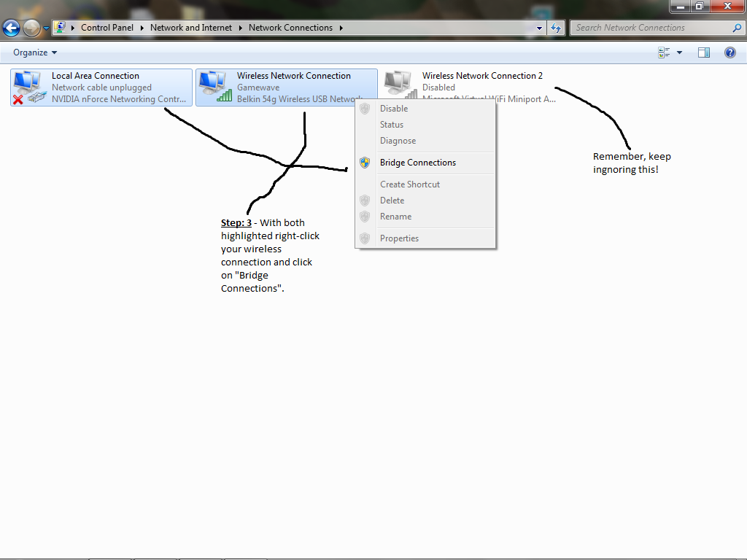Image resolution: width=747 pixels, height=560 pixels.
Task: Expand arrow before Control Panel breadcrumb
Action: click(x=73, y=28)
